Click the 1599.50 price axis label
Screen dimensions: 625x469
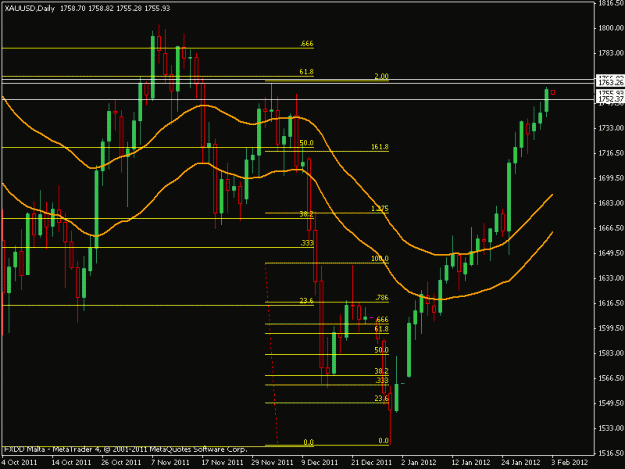coord(611,328)
